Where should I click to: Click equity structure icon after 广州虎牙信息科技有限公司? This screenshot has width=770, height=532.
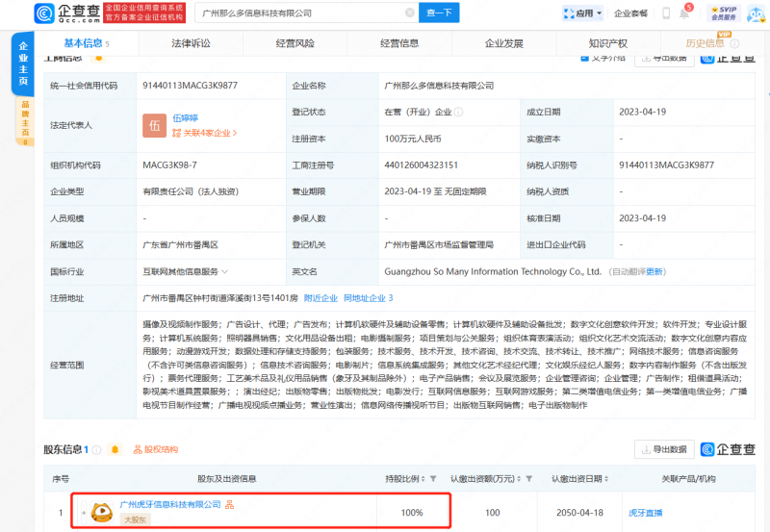[229, 504]
